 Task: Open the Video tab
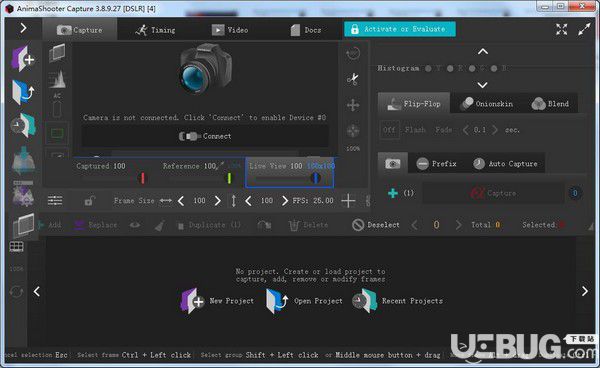(230, 30)
